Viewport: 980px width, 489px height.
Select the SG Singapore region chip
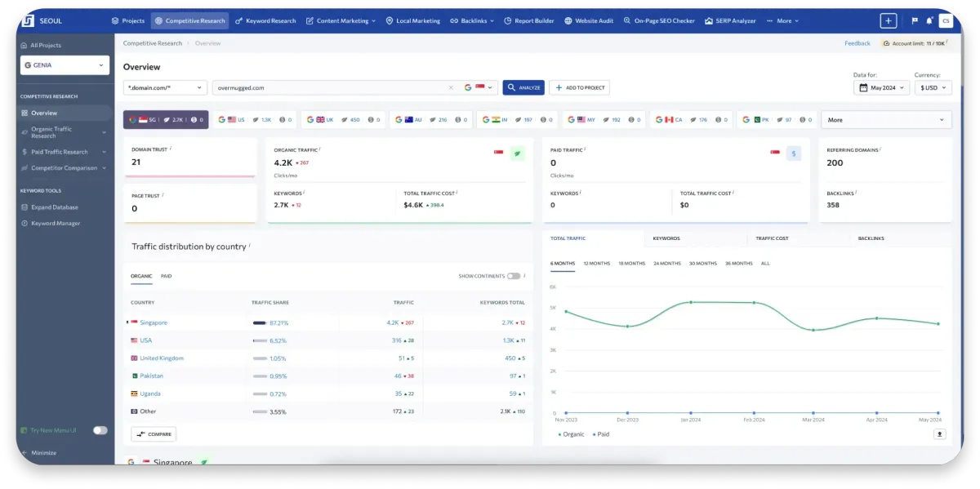pyautogui.click(x=166, y=120)
